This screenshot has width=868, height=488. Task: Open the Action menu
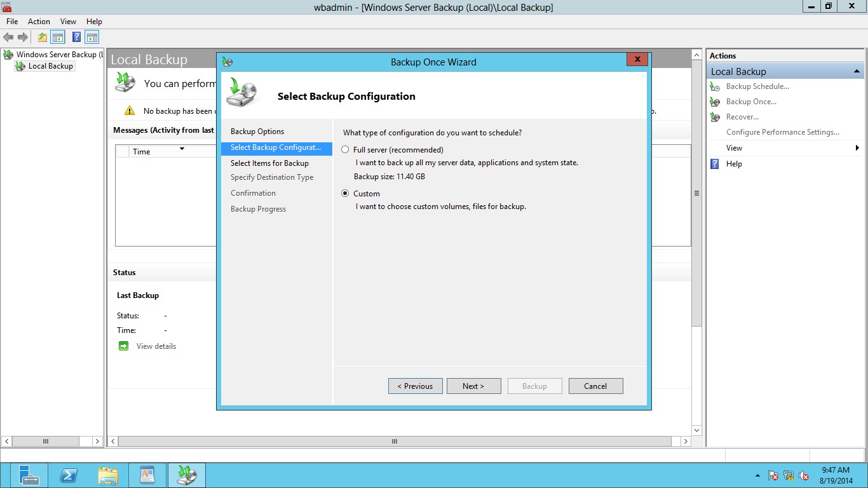pos(39,22)
